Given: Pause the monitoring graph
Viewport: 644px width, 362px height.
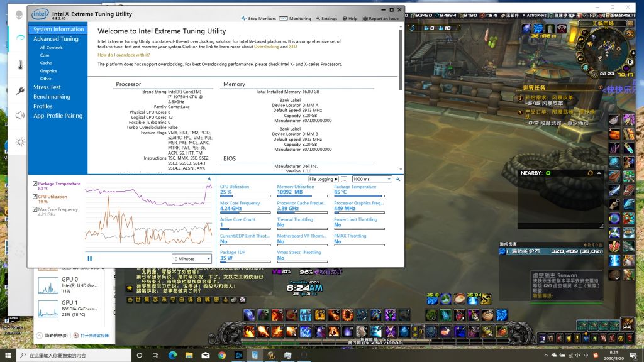Looking at the screenshot, I should (90, 258).
